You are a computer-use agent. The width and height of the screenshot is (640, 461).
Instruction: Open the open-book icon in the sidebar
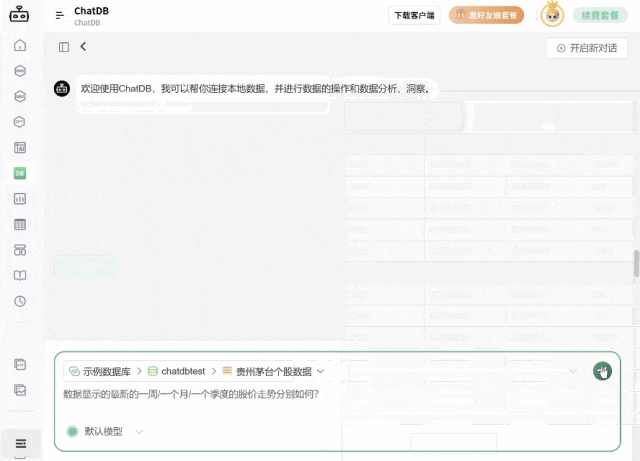pos(20,275)
